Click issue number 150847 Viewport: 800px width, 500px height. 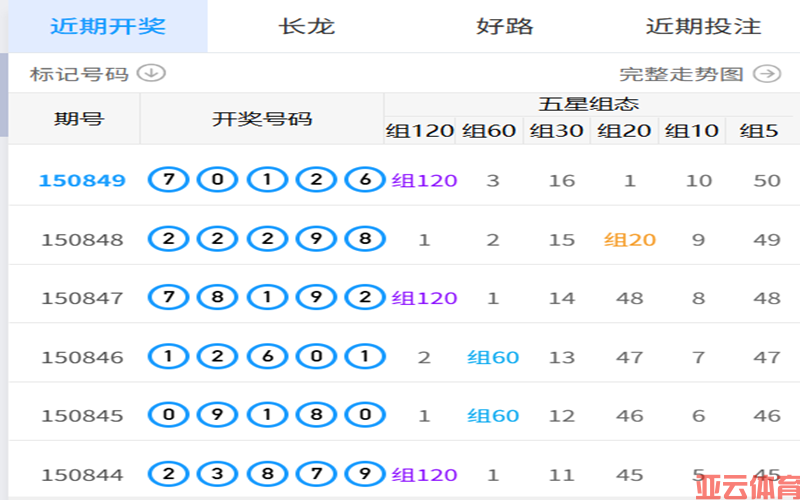pyautogui.click(x=82, y=298)
